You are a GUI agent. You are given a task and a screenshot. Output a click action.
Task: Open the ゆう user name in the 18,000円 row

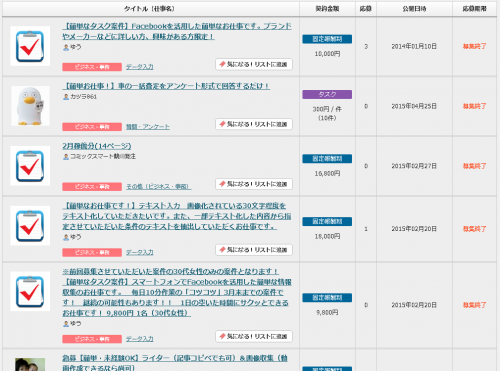click(76, 237)
